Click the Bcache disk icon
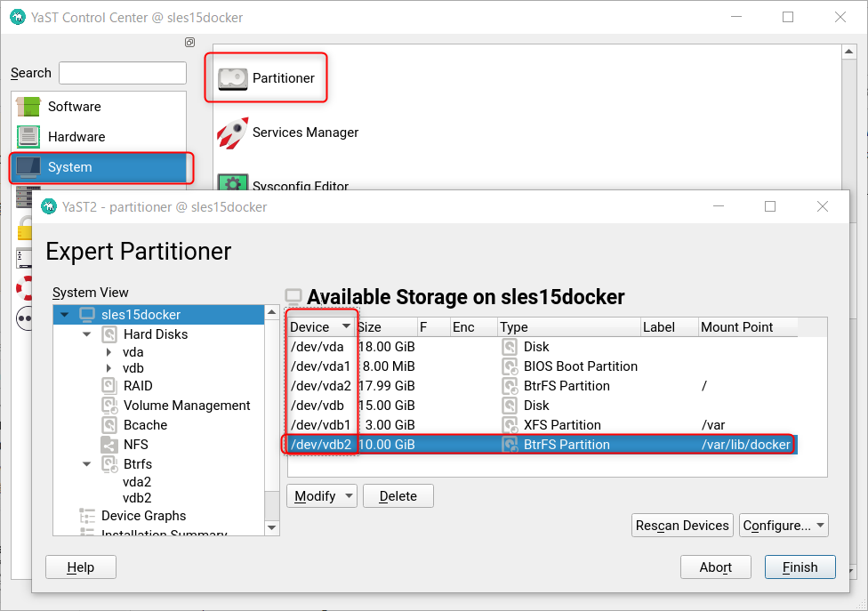Image resolution: width=868 pixels, height=611 pixels. (x=109, y=425)
